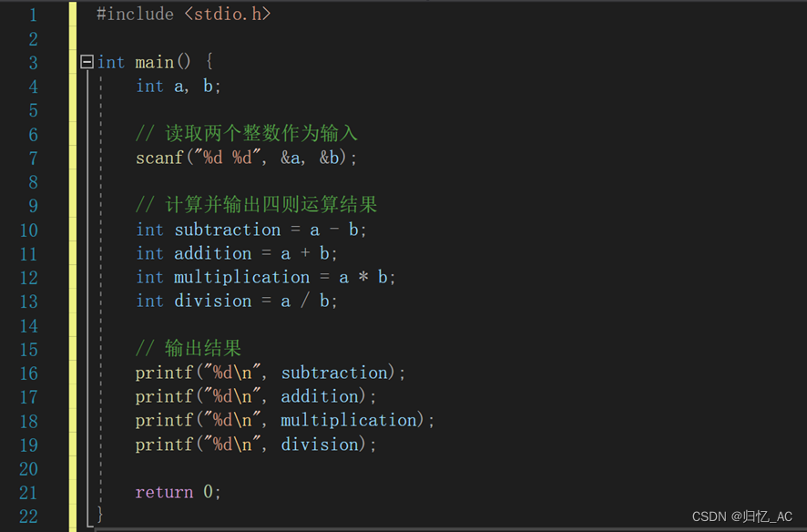
Task: Click the addition argument in printf
Action: [x=320, y=396]
